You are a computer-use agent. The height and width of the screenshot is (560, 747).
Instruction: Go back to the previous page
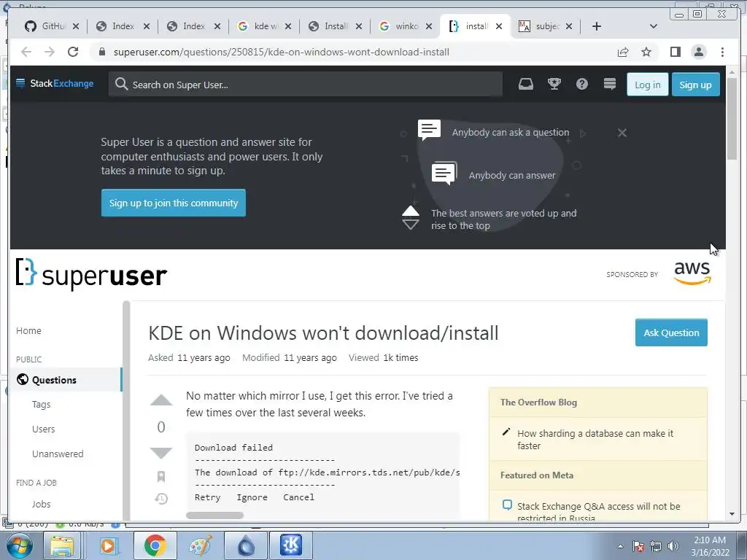pyautogui.click(x=26, y=52)
